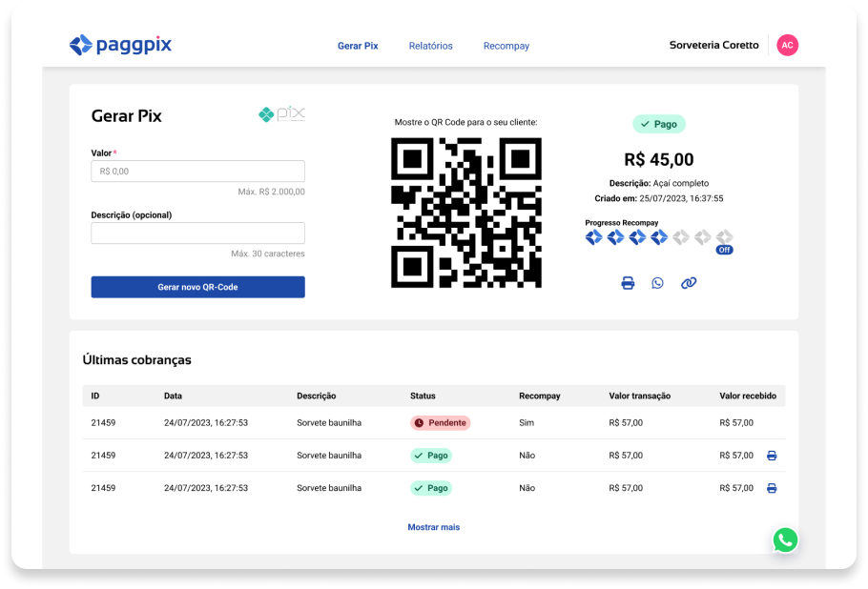Viewport: 868px width, 589px height.
Task: Click the Data column header
Action: [x=173, y=396]
